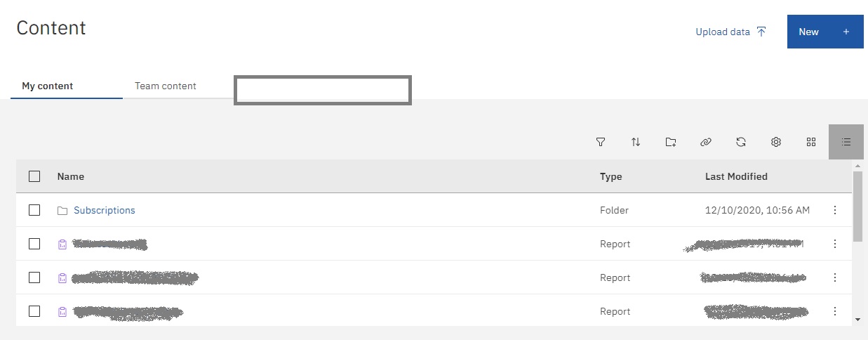The image size is (868, 340).
Task: Click the copy link icon
Action: [x=706, y=142]
